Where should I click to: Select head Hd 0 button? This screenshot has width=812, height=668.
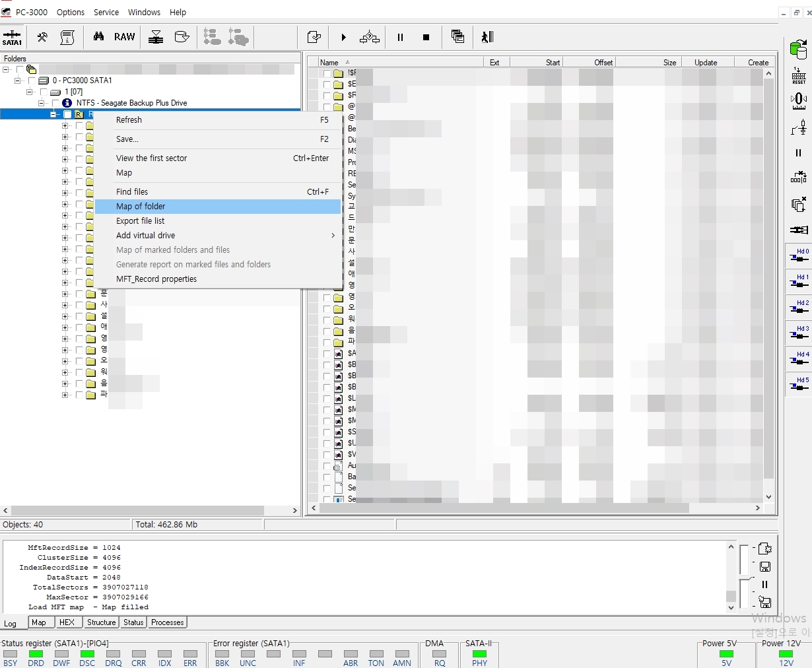pyautogui.click(x=799, y=256)
